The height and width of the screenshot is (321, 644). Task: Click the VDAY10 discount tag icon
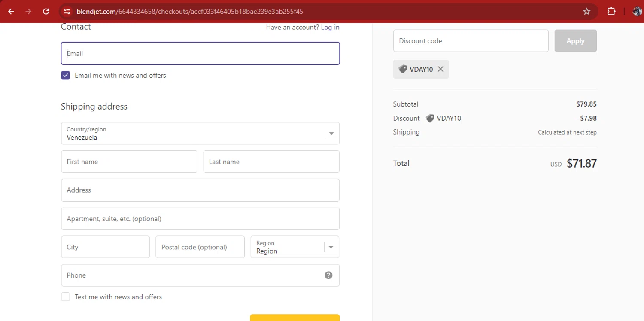click(x=403, y=69)
